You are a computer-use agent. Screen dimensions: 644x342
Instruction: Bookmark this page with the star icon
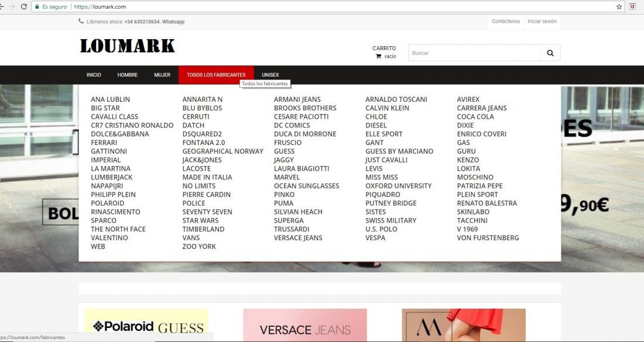coord(619,6)
